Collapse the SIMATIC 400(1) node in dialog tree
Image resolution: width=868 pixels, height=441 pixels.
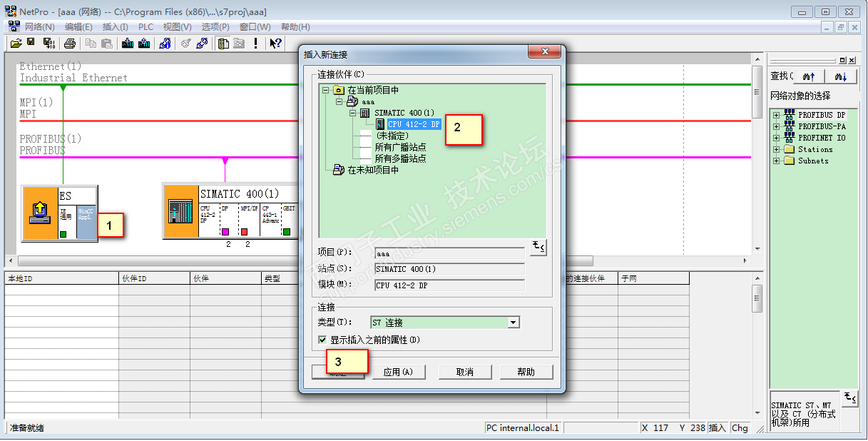(x=353, y=113)
